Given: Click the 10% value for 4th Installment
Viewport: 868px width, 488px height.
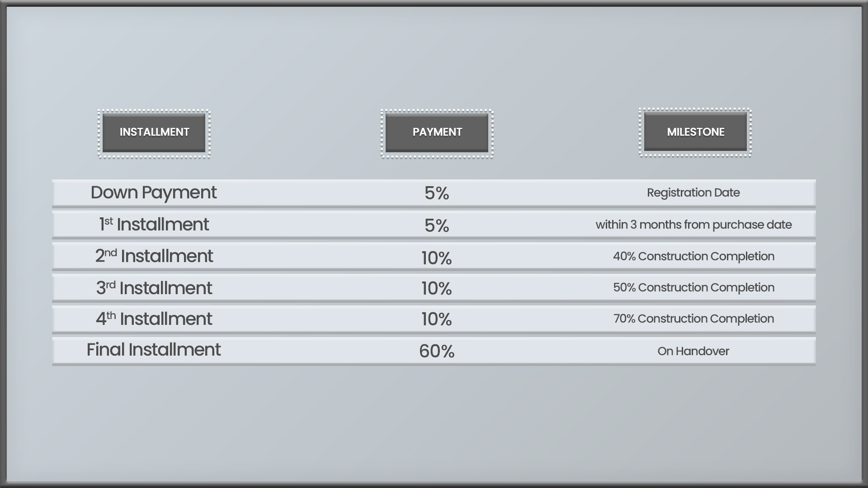Looking at the screenshot, I should click(x=437, y=319).
